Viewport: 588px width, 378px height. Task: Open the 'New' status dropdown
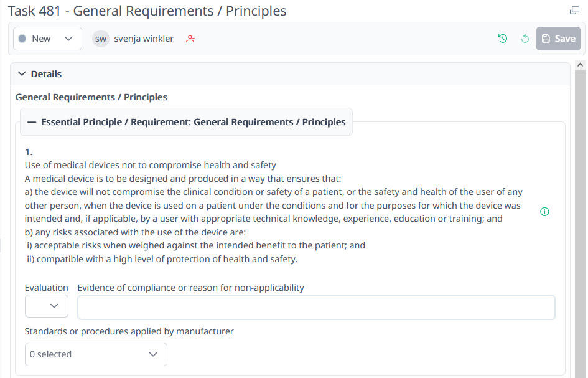47,39
